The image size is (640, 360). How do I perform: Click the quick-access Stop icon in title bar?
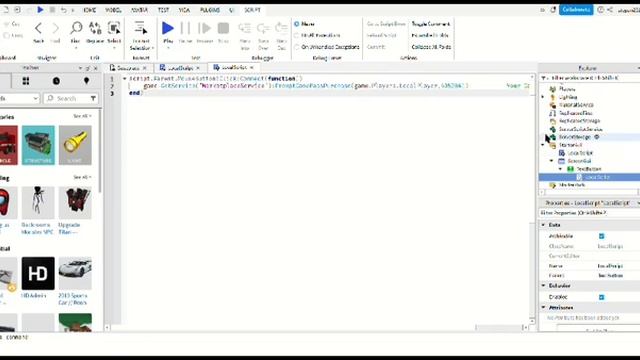52,9
